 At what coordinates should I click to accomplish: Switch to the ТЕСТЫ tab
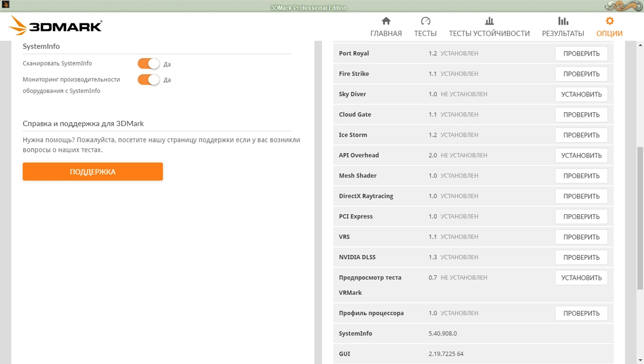(426, 33)
